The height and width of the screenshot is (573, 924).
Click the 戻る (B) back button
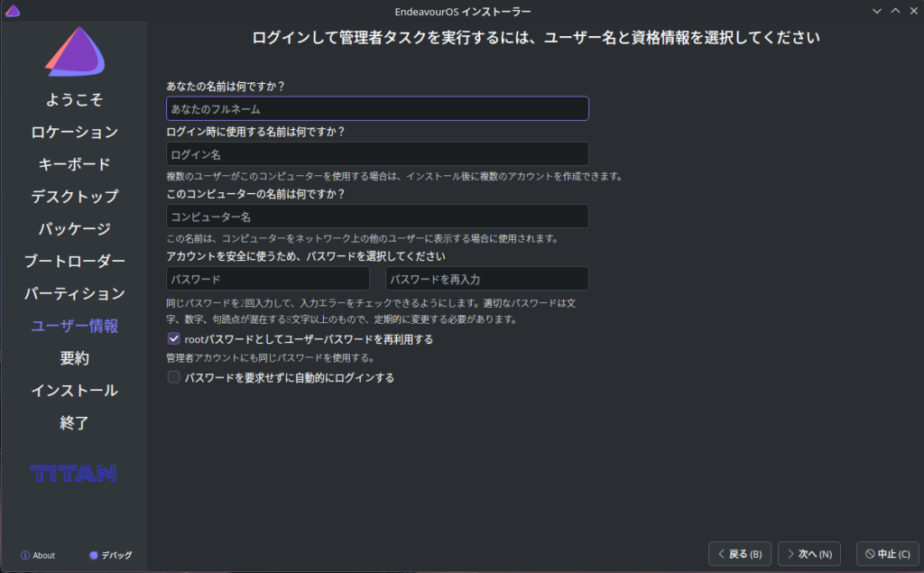coord(740,553)
